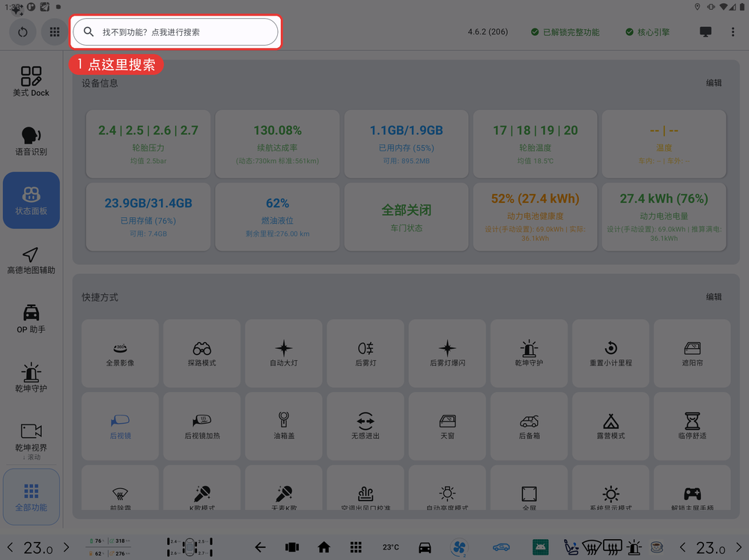
Task: Click the '已解锁完整功能' status label
Action: point(565,32)
